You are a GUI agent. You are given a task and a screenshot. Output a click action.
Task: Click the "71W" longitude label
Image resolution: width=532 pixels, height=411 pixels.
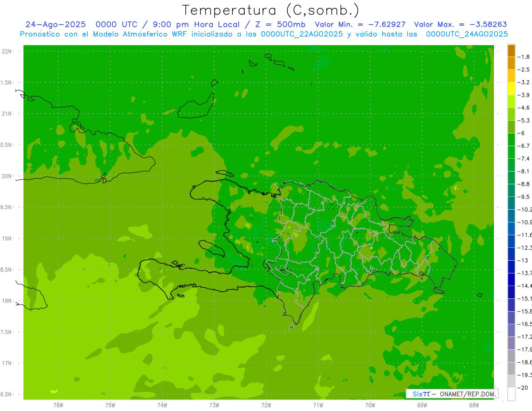tap(318, 405)
